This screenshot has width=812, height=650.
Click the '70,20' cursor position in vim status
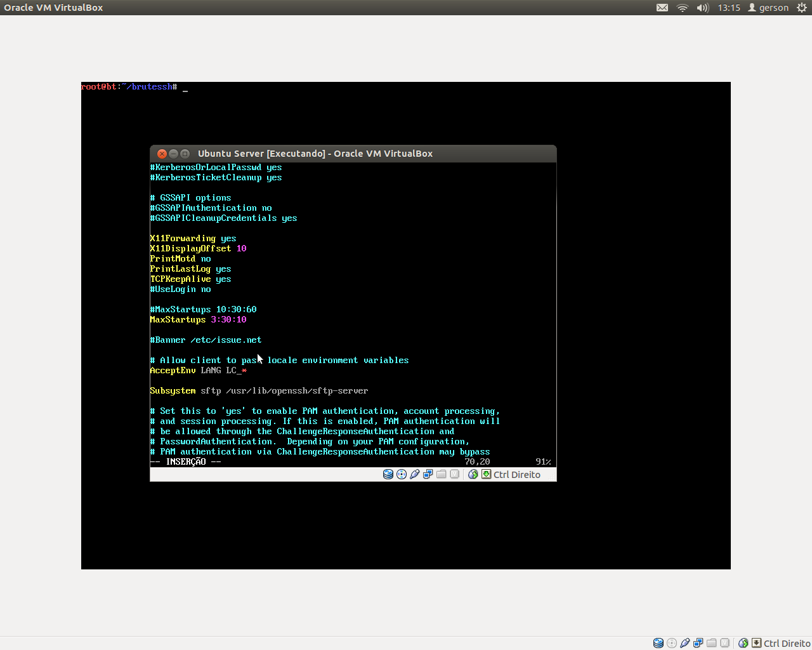click(477, 462)
